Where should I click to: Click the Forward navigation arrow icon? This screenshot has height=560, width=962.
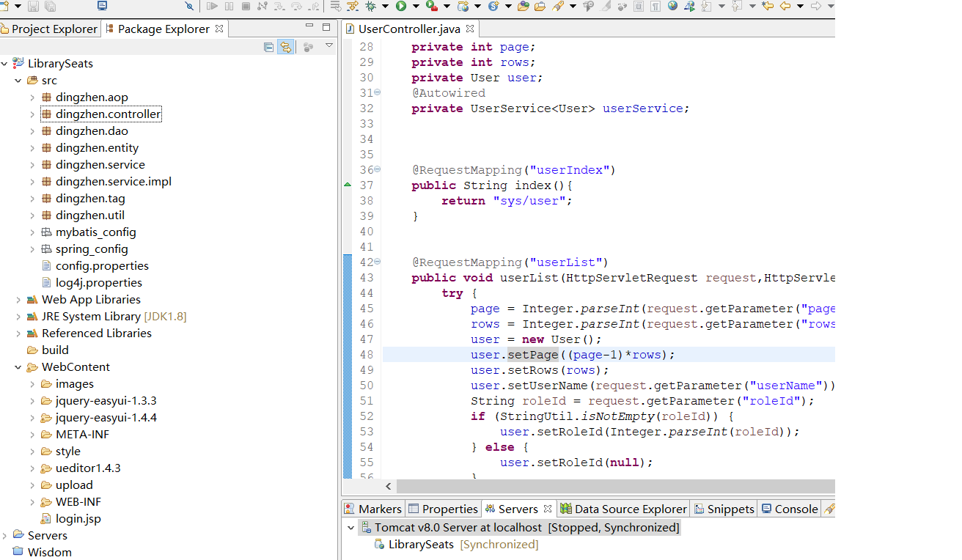point(816,6)
